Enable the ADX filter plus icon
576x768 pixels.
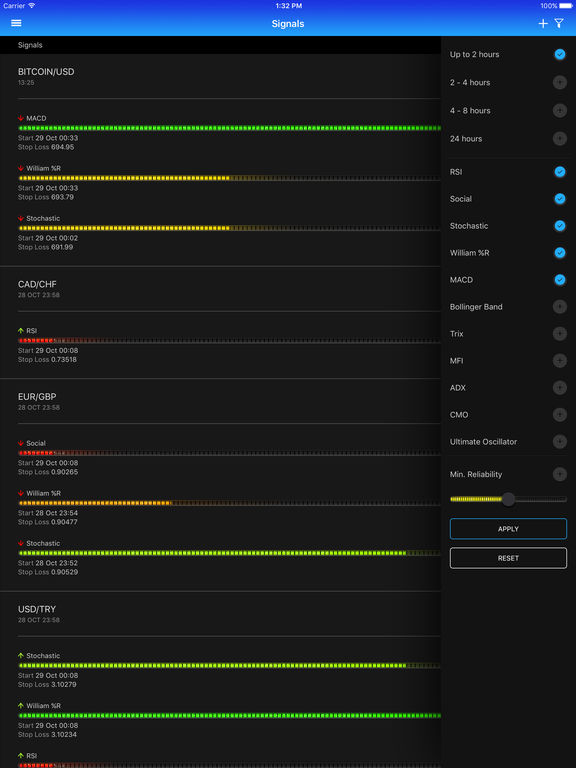click(560, 387)
